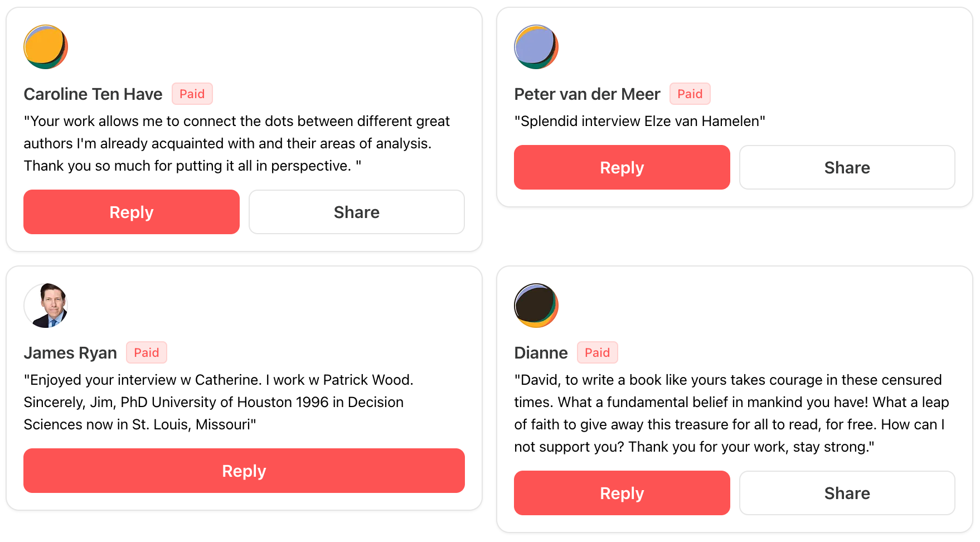The height and width of the screenshot is (542, 980).
Task: Reply to Caroline Ten Have's comment
Action: pyautogui.click(x=131, y=212)
